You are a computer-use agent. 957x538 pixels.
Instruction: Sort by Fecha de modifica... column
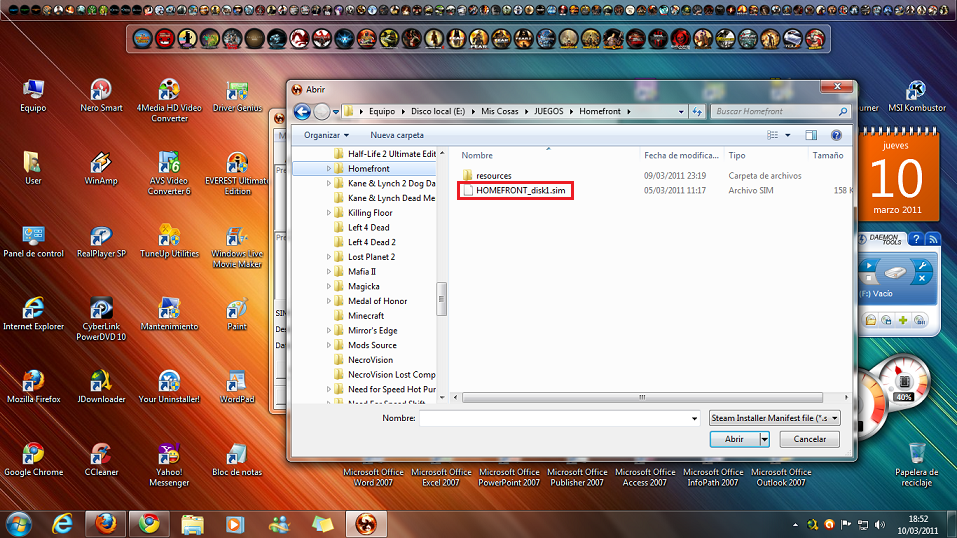[681, 155]
